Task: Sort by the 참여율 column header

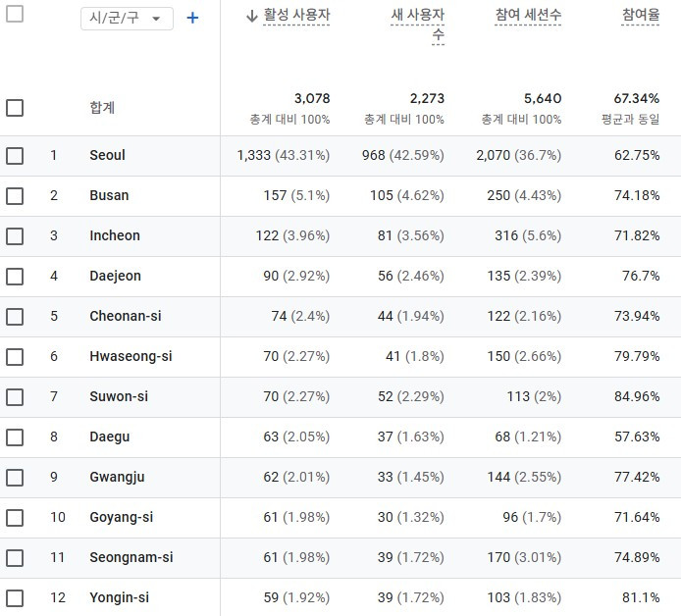Action: click(x=641, y=15)
